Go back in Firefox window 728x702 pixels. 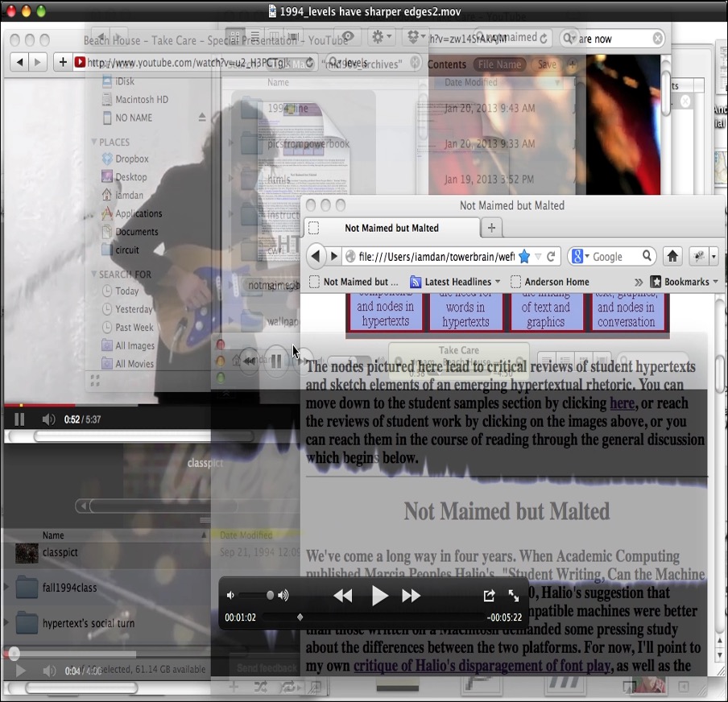[x=316, y=256]
